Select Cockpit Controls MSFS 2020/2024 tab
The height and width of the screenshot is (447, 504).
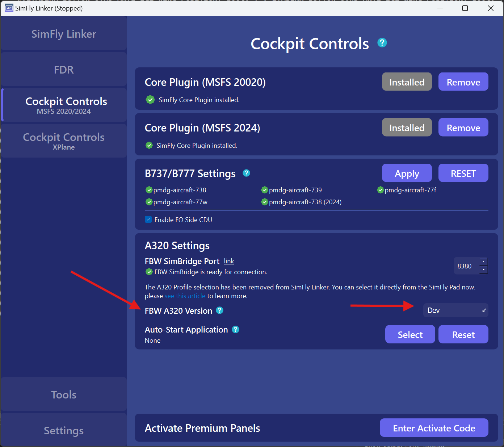[x=64, y=105]
